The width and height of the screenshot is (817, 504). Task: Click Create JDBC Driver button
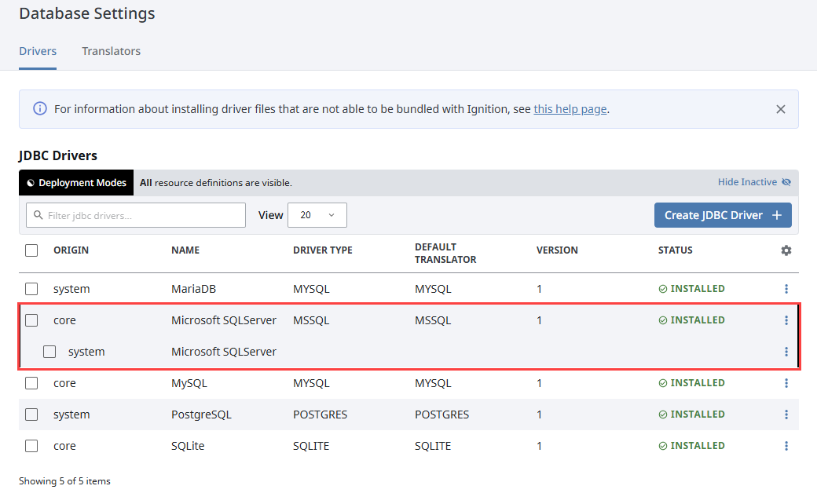[723, 215]
